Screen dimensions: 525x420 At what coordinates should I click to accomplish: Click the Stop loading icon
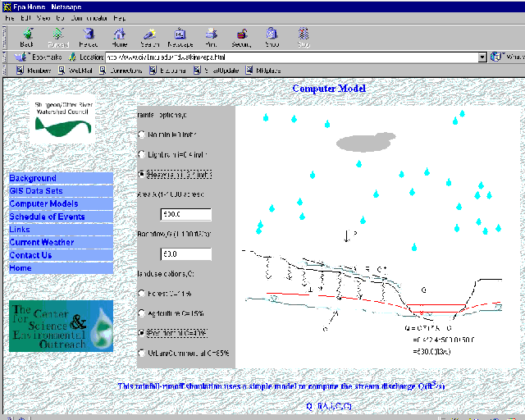point(272,37)
